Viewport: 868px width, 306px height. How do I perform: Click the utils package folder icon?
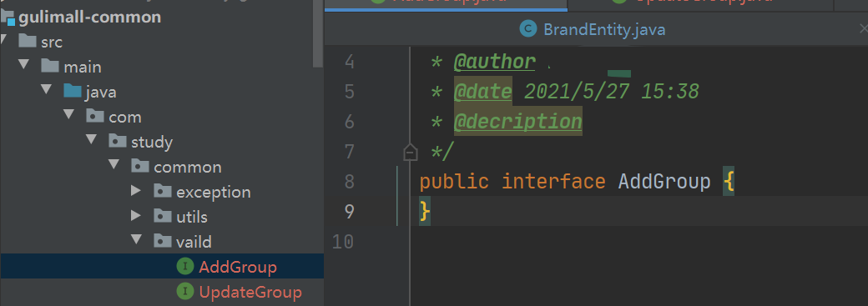click(162, 216)
